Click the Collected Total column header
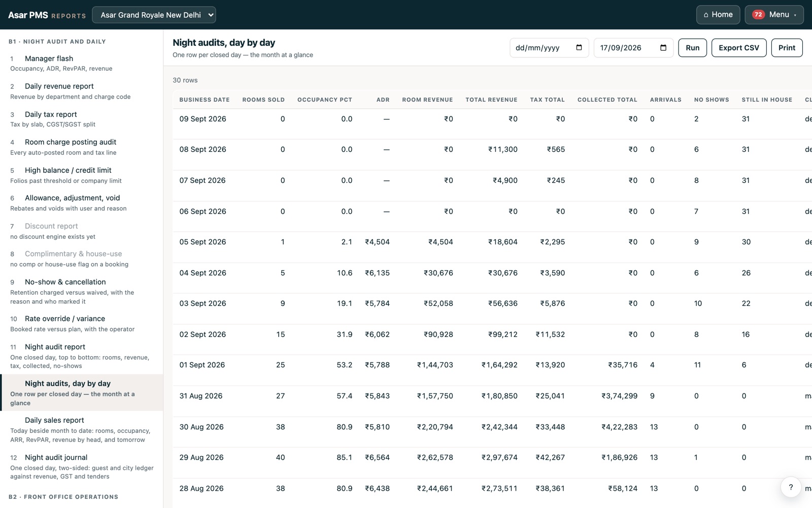 [607, 100]
